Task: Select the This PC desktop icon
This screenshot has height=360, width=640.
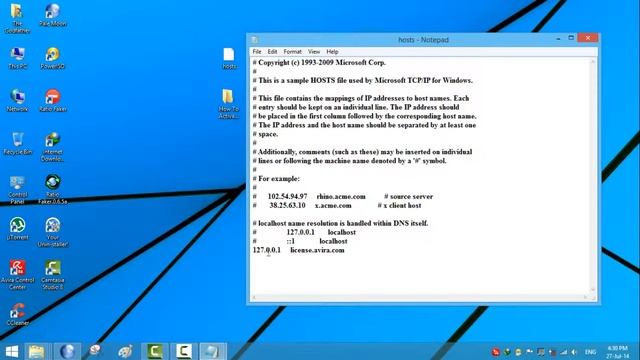Action: click(17, 58)
